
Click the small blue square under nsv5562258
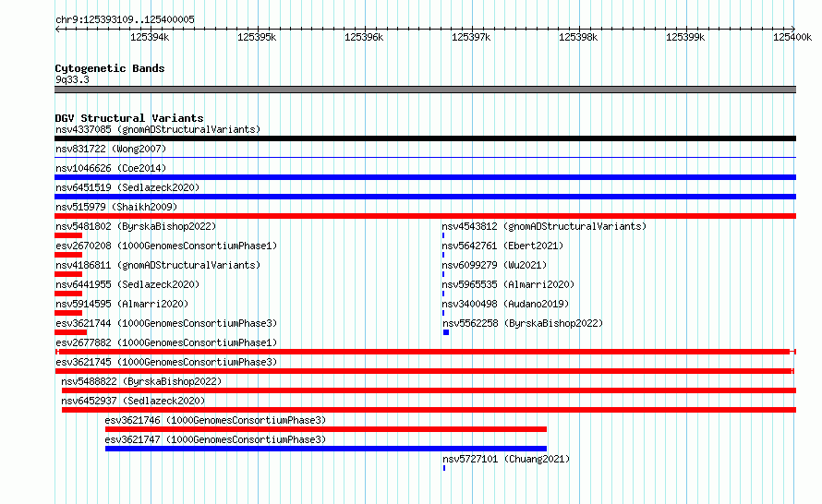(446, 332)
